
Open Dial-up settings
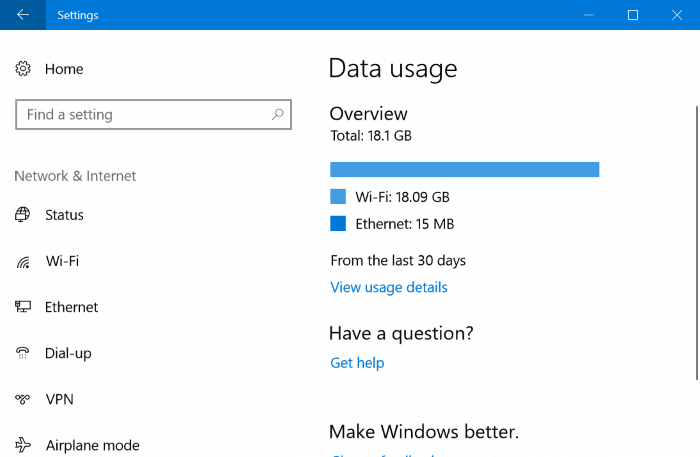pyautogui.click(x=68, y=353)
